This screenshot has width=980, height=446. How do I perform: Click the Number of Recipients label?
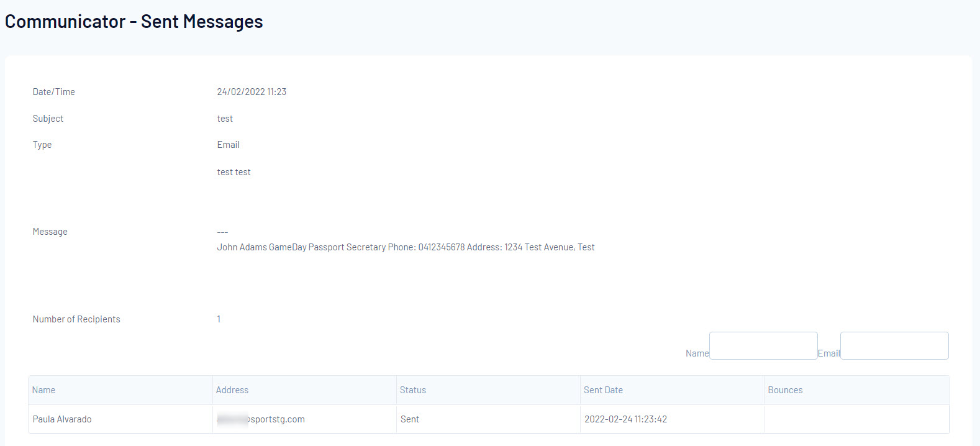click(76, 319)
